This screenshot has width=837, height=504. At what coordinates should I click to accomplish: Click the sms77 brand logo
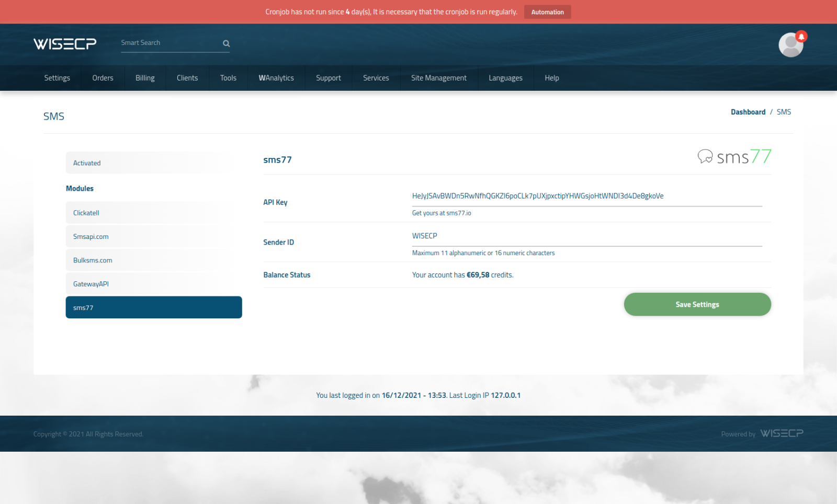pos(734,156)
